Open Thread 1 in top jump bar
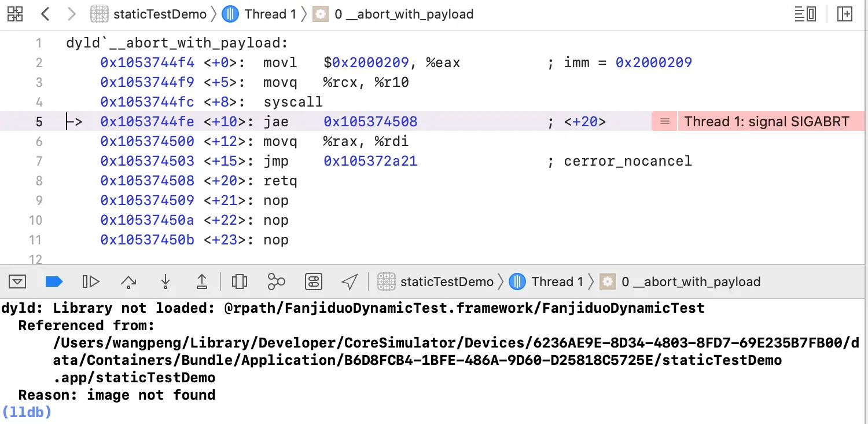Viewport: 868px width, 424px height. 259,14
